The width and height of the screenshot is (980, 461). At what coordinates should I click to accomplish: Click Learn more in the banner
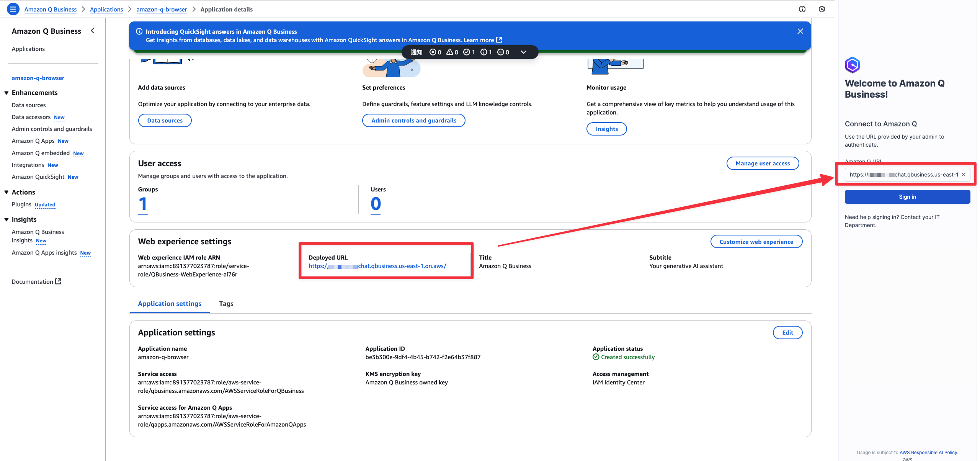(479, 40)
